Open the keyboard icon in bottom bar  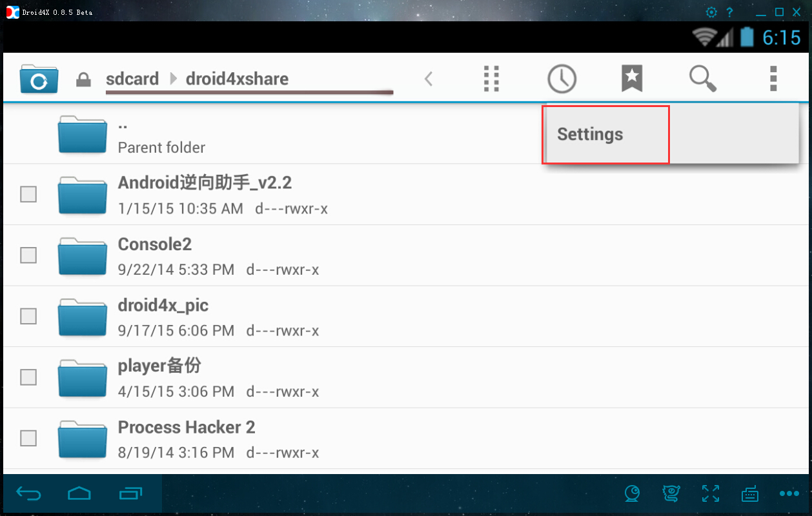(749, 495)
